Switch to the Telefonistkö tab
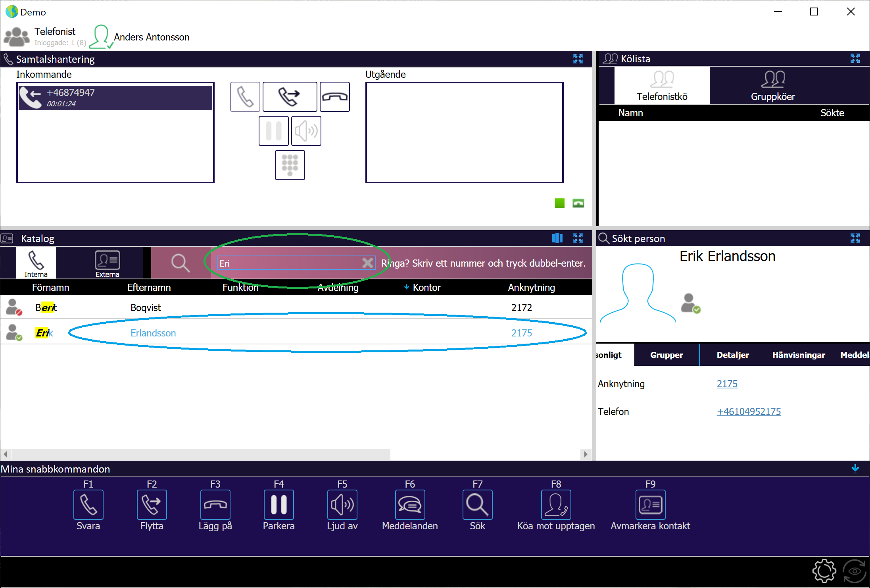This screenshot has height=588, width=870. click(x=662, y=86)
